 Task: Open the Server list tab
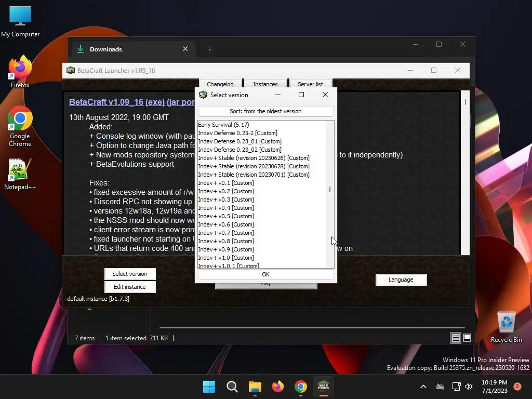(311, 84)
